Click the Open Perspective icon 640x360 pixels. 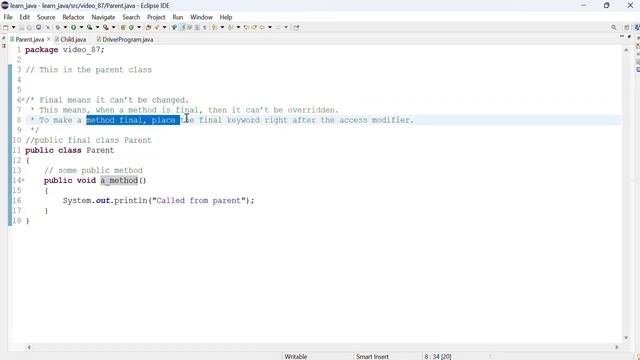click(x=627, y=27)
